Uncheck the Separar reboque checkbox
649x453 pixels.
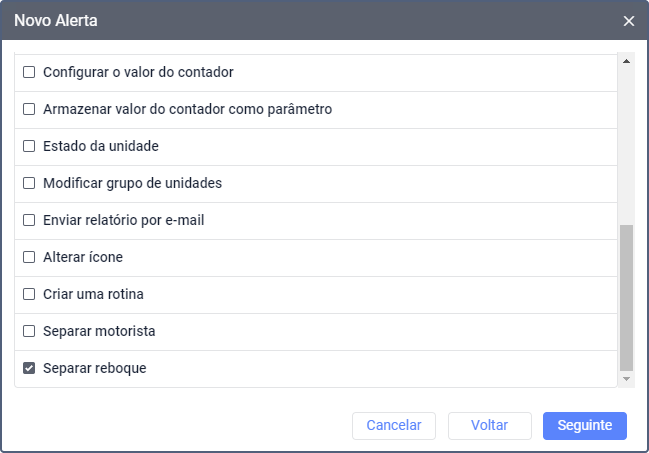[29, 368]
